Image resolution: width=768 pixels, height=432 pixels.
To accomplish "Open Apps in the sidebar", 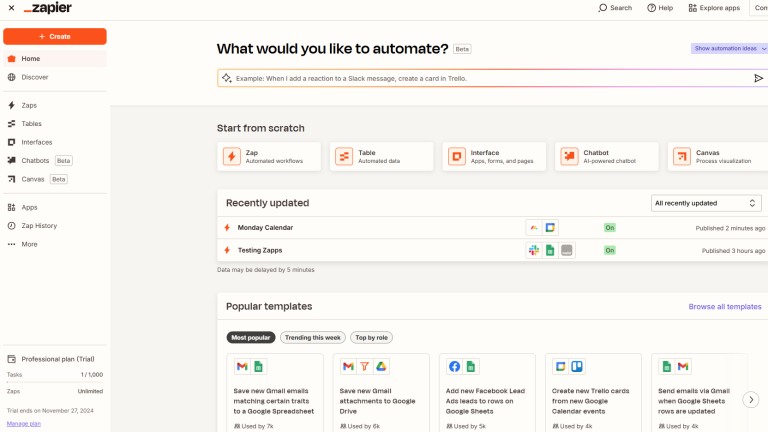I will point(55,207).
